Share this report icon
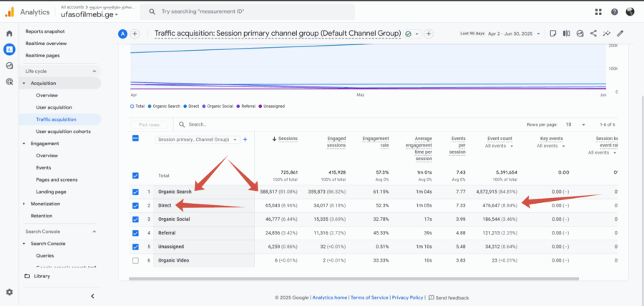 (x=593, y=33)
